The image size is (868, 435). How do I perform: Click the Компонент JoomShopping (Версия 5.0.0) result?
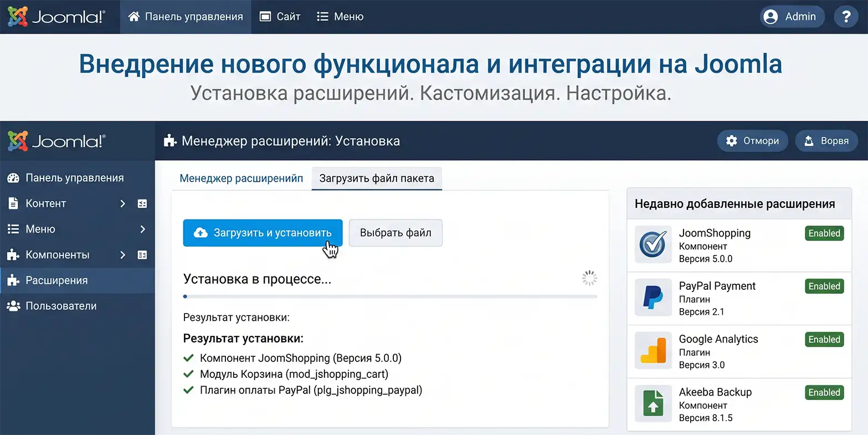(x=301, y=358)
